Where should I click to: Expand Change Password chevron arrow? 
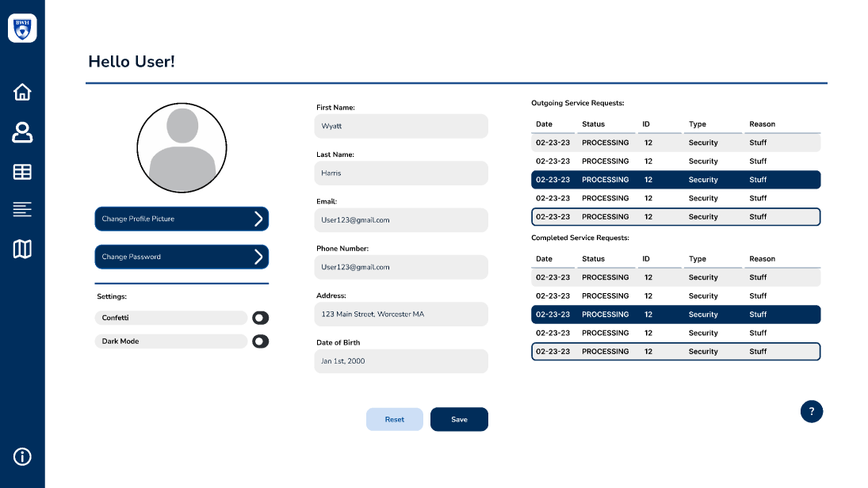point(258,257)
